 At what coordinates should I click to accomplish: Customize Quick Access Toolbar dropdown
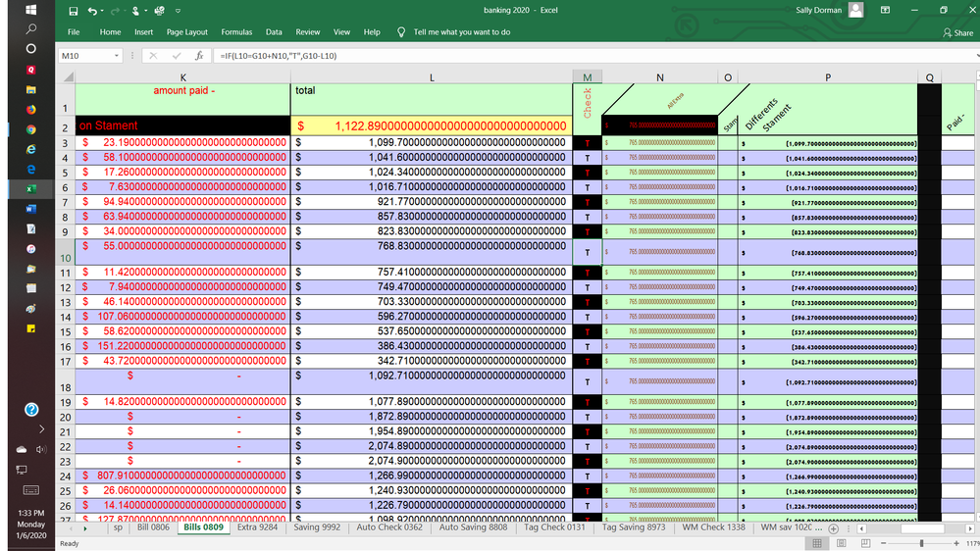pos(178,11)
